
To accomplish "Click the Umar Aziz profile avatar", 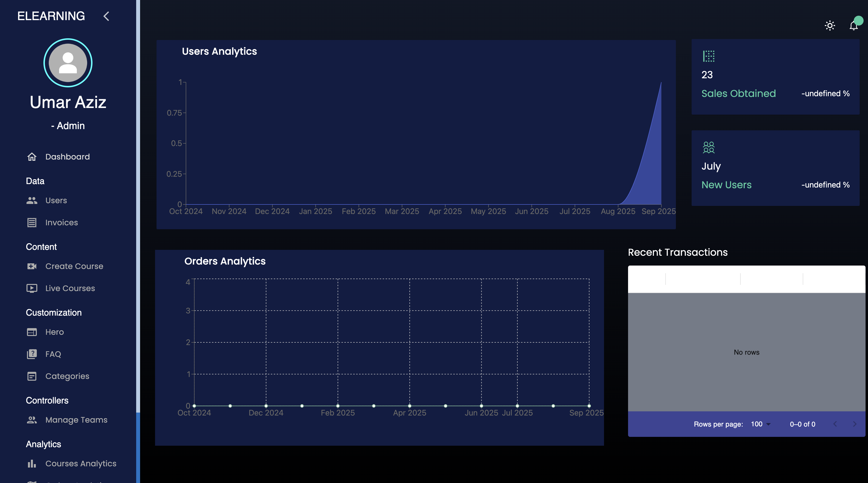I will point(68,63).
